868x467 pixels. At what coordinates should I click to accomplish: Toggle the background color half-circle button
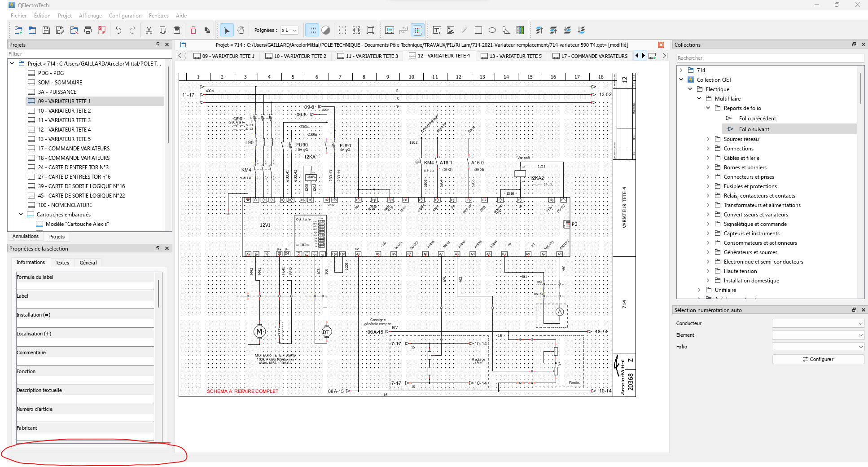(x=326, y=30)
